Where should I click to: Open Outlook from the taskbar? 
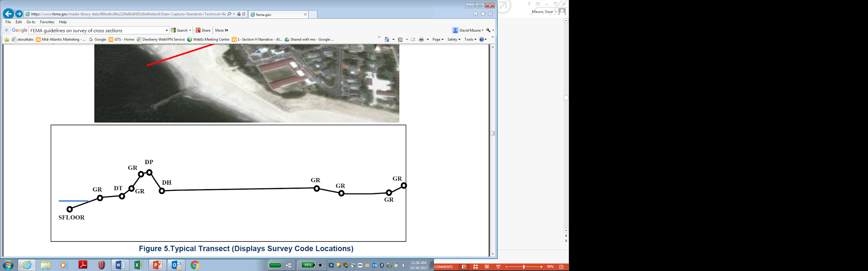(x=176, y=265)
